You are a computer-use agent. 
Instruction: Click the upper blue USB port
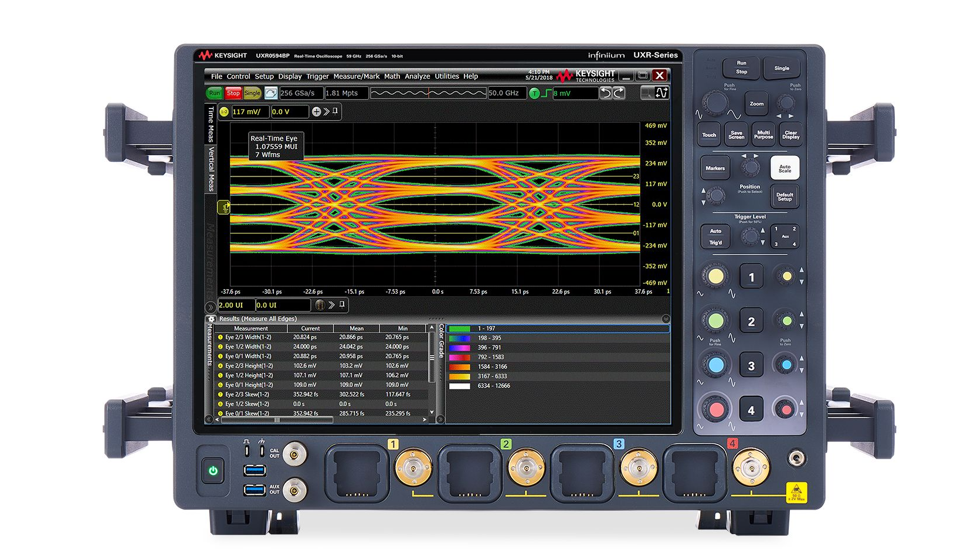click(x=255, y=470)
